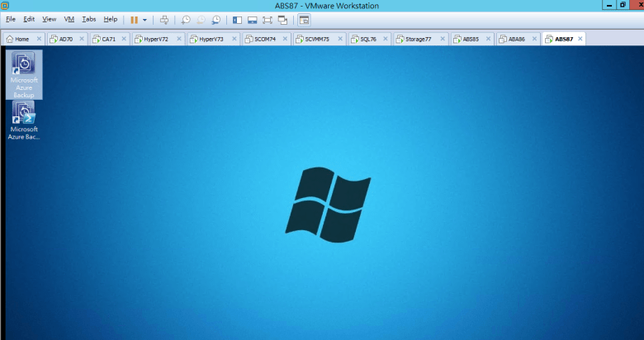Switch to Unity mode icon

pyautogui.click(x=282, y=19)
